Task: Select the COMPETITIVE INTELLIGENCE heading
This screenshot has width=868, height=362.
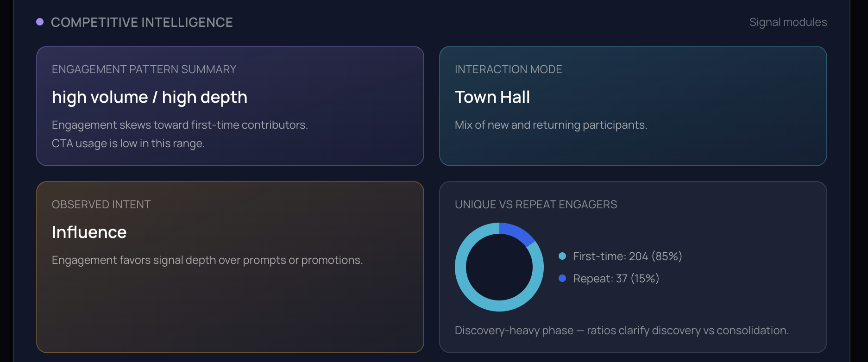Action: click(x=142, y=21)
